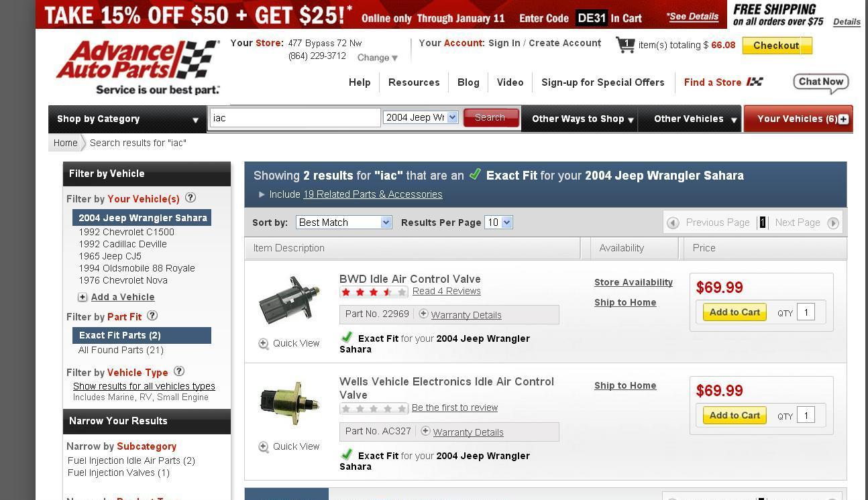
Task: Check Store Availability for BWD valve
Action: 633,282
